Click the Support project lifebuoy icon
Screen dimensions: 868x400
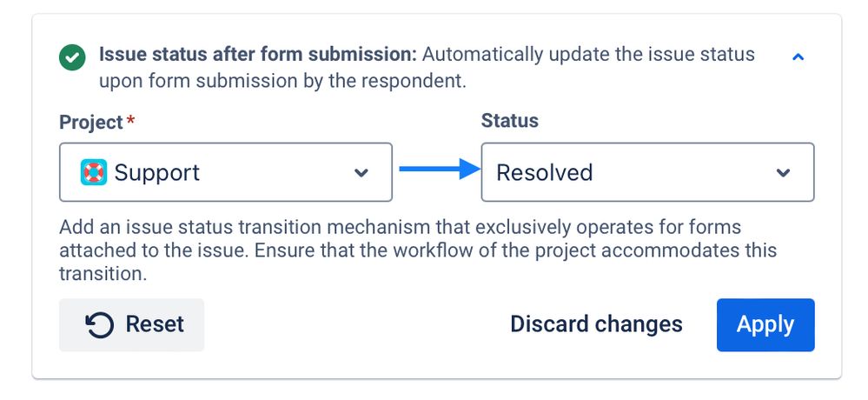pyautogui.click(x=94, y=172)
